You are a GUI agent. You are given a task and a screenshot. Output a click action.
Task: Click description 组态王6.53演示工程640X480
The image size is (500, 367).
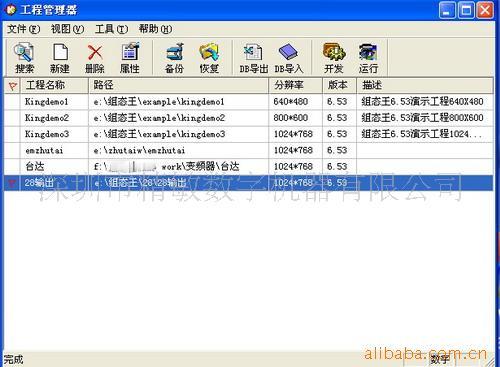[x=422, y=102]
